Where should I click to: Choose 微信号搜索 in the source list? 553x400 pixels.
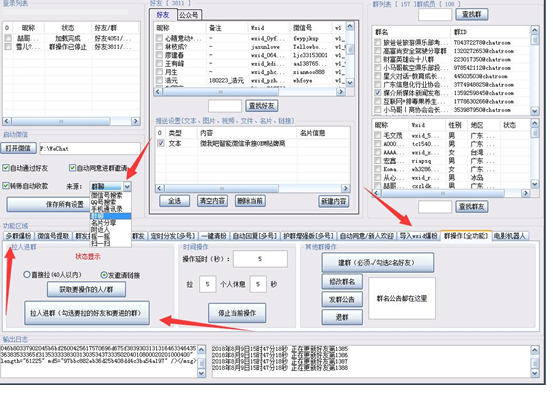tap(107, 195)
